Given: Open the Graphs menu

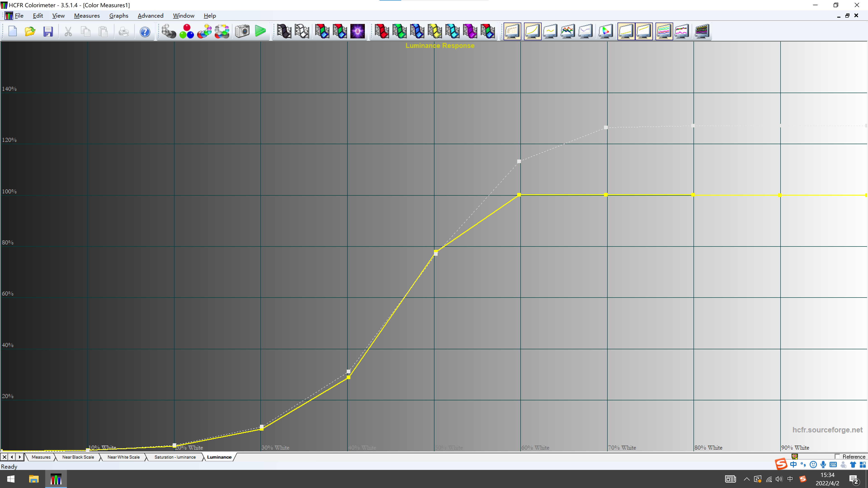Looking at the screenshot, I should tap(119, 16).
